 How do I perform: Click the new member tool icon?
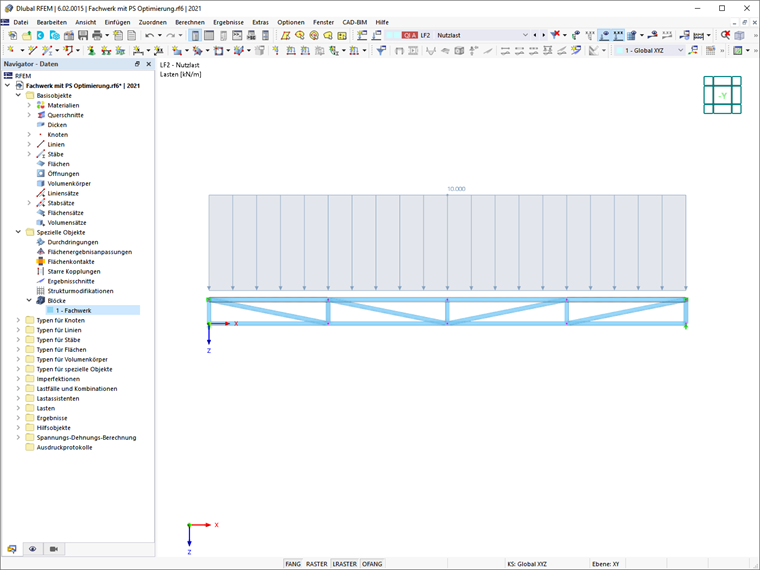[47, 50]
